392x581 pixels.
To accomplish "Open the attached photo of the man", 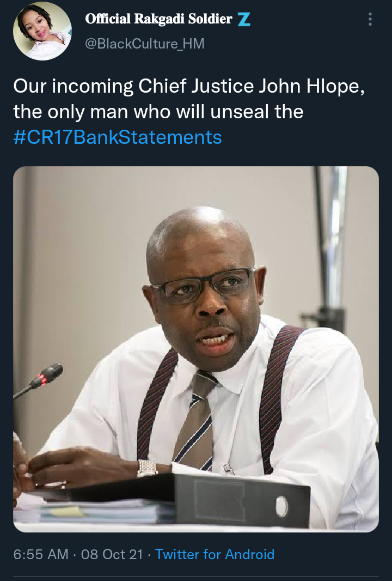I will click(x=196, y=349).
